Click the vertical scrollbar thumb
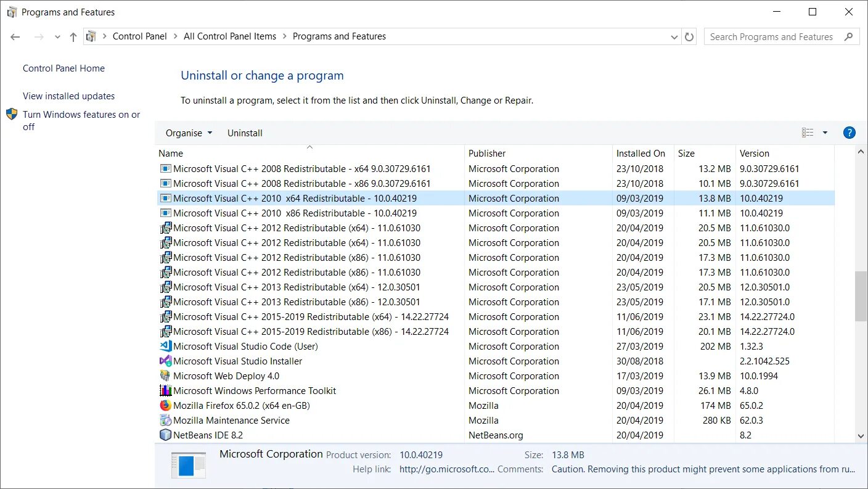 (861, 296)
